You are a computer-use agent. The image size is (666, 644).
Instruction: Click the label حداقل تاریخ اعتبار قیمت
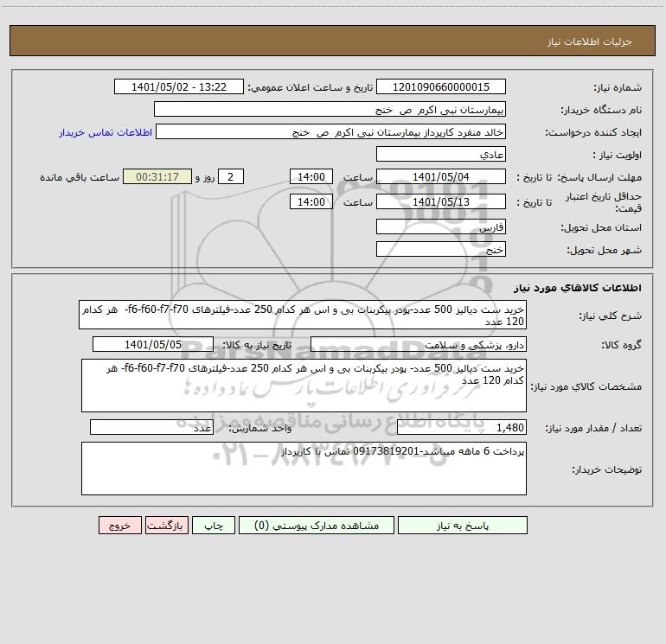[604, 202]
